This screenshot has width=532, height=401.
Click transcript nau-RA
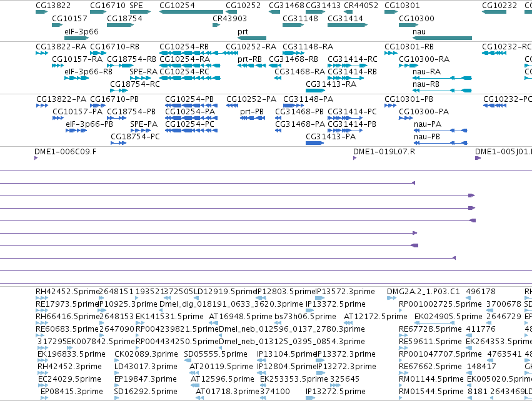click(442, 78)
